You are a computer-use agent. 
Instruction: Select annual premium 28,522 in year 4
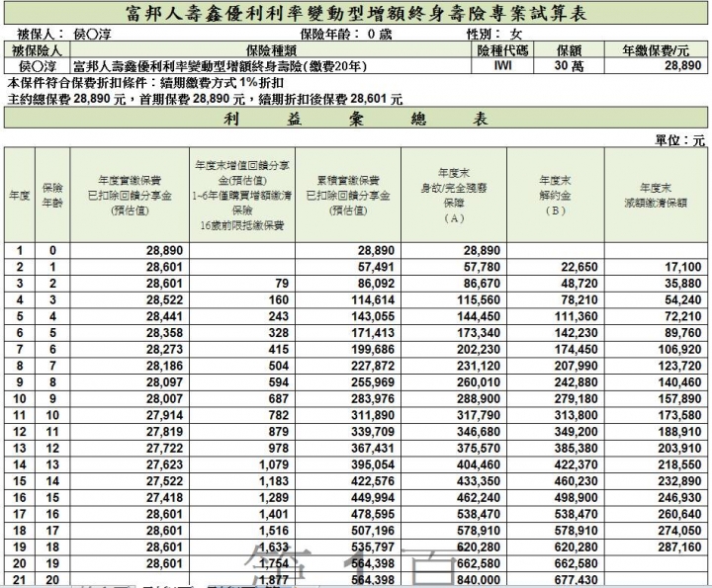coord(164,299)
